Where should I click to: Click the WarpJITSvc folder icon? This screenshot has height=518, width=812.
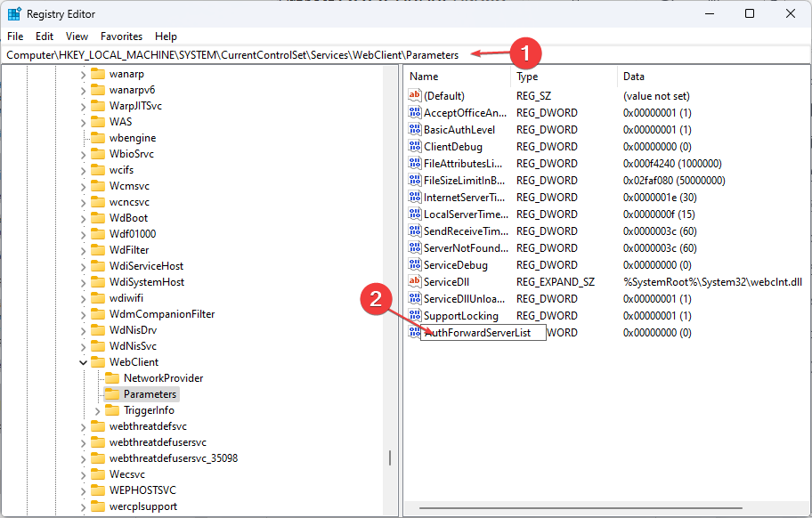click(x=98, y=106)
